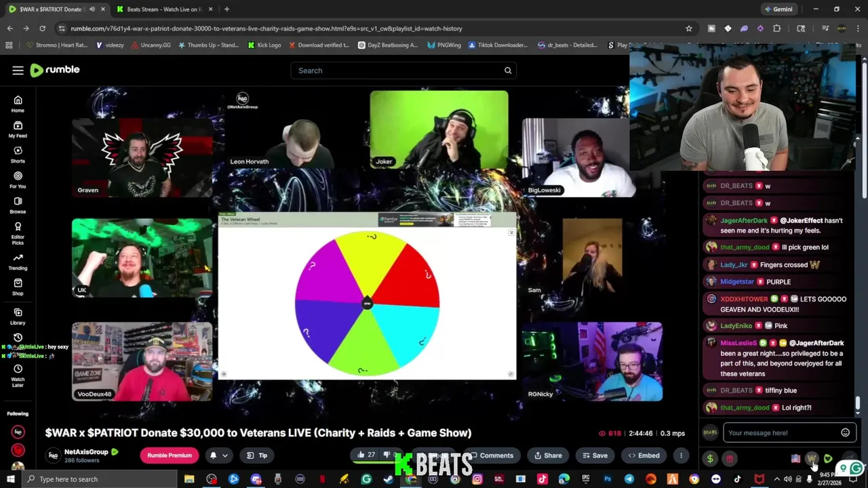Click the red gift icon below chat
The image size is (868, 488).
click(x=730, y=459)
